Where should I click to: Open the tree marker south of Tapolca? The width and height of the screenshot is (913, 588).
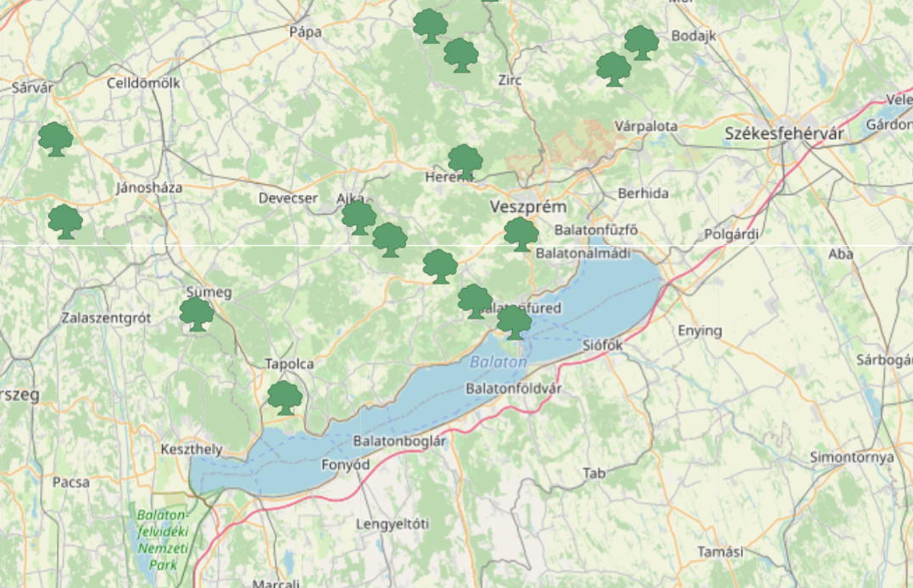tap(285, 397)
